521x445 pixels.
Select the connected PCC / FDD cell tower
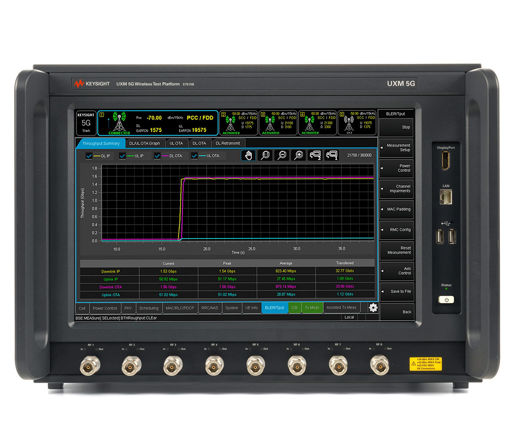coord(119,123)
